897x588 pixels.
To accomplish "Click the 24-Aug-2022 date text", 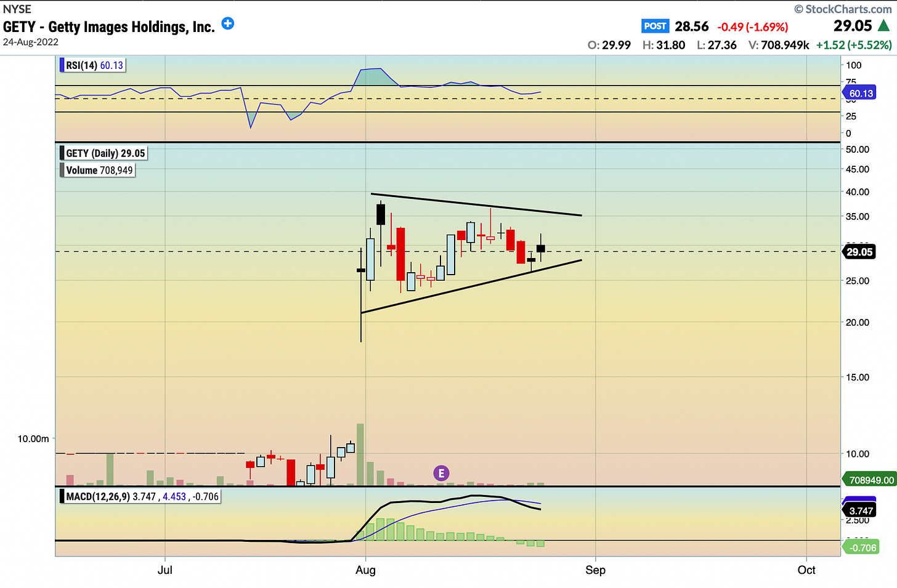I will 31,42.
